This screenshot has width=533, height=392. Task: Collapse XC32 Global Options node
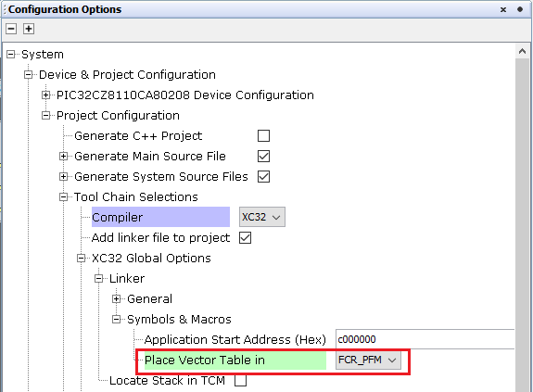[82, 259]
